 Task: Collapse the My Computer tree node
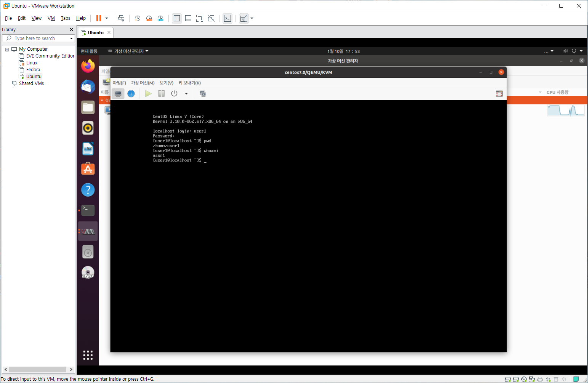click(7, 50)
